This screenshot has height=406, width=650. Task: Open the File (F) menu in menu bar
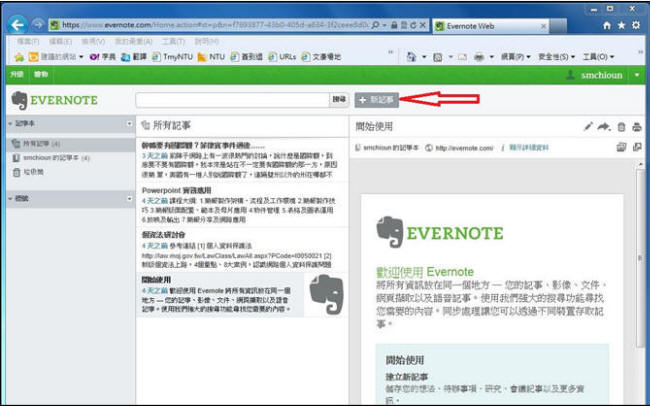click(x=28, y=41)
